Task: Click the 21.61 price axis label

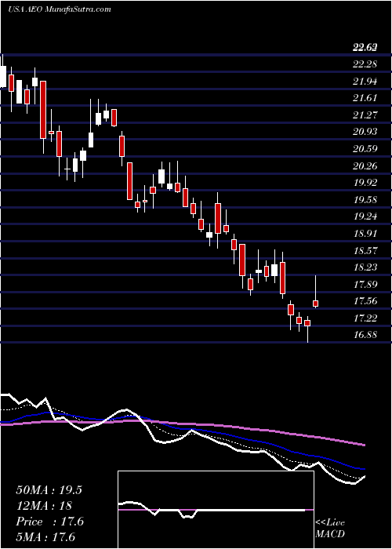Action: [365, 98]
